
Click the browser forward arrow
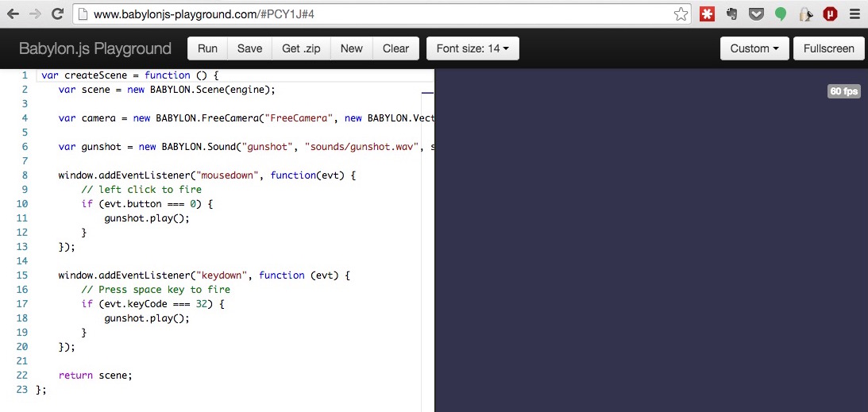pos(34,14)
